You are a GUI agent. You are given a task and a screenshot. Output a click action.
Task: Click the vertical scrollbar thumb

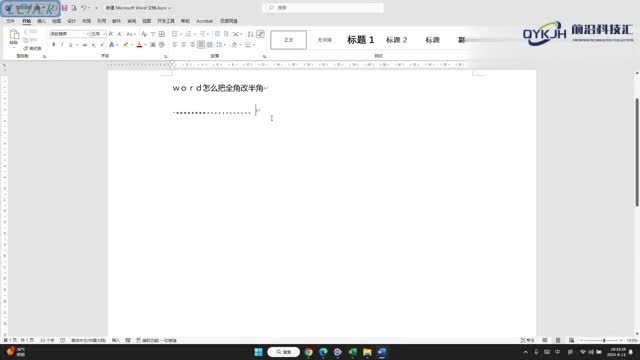coord(637,152)
